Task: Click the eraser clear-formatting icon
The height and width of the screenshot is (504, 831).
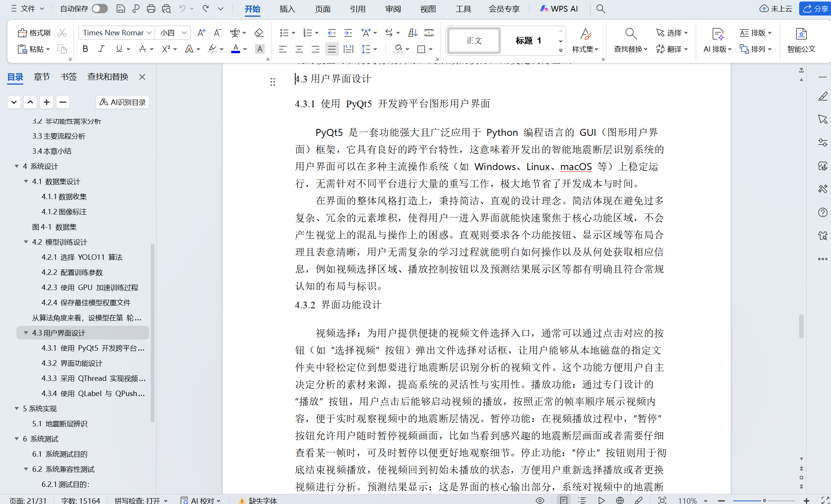Action: pos(259,33)
